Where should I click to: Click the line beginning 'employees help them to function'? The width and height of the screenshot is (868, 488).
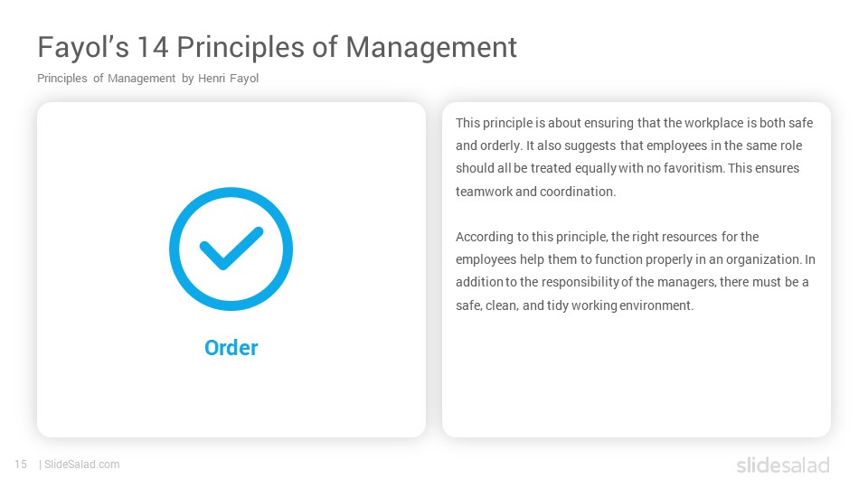point(636,259)
